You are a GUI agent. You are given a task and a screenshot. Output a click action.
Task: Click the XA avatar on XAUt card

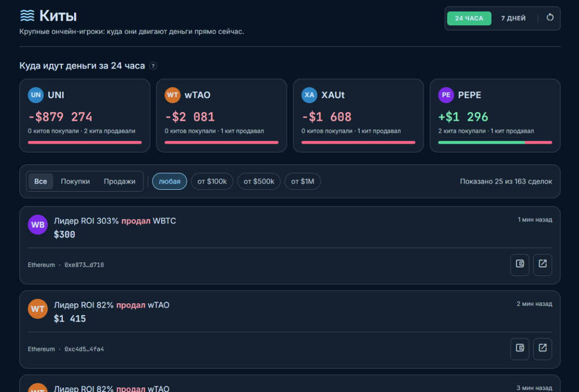(309, 95)
